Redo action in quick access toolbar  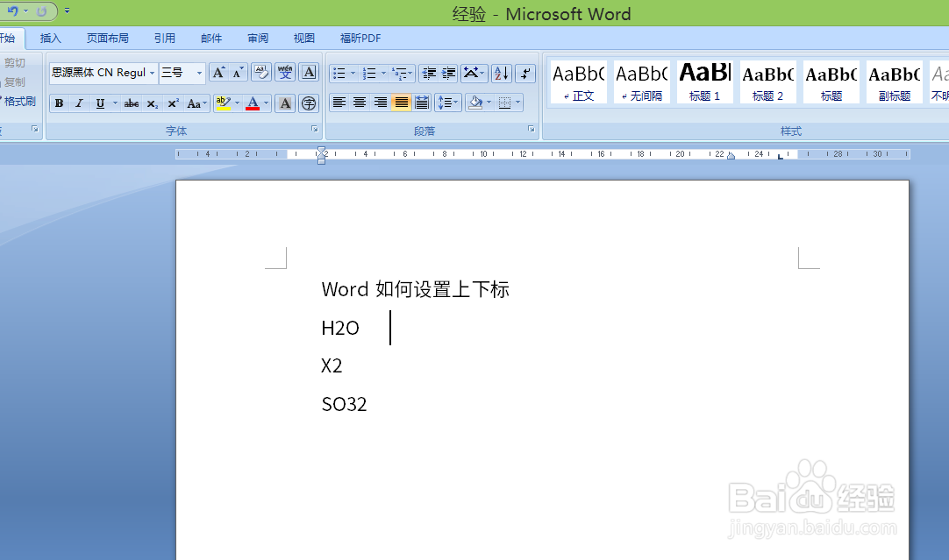41,11
